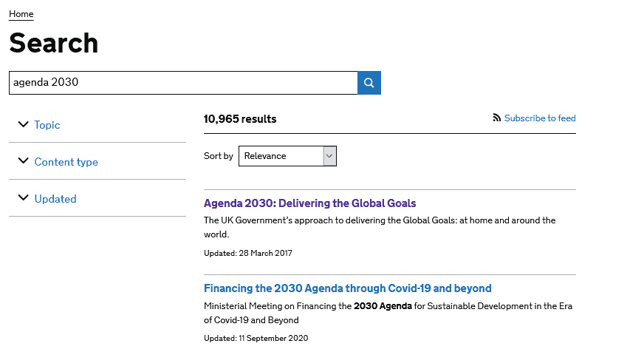Image resolution: width=644 pixels, height=352 pixels.
Task: Click the Updated: 11 September 2020 date
Action: [256, 338]
